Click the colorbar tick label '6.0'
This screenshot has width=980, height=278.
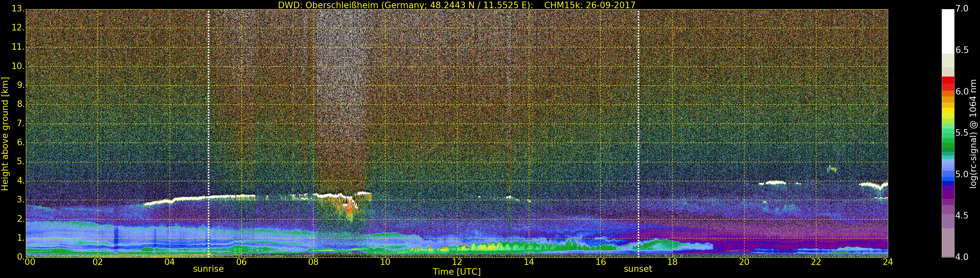pos(962,91)
